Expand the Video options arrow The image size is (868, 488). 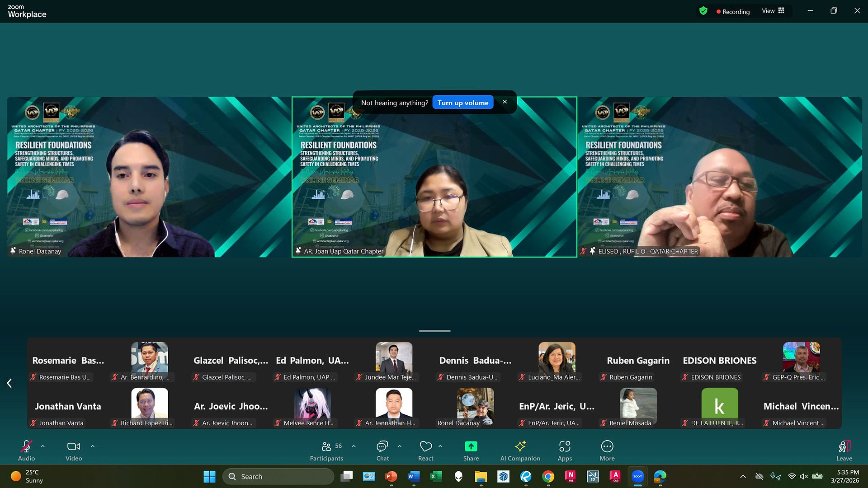(92, 446)
